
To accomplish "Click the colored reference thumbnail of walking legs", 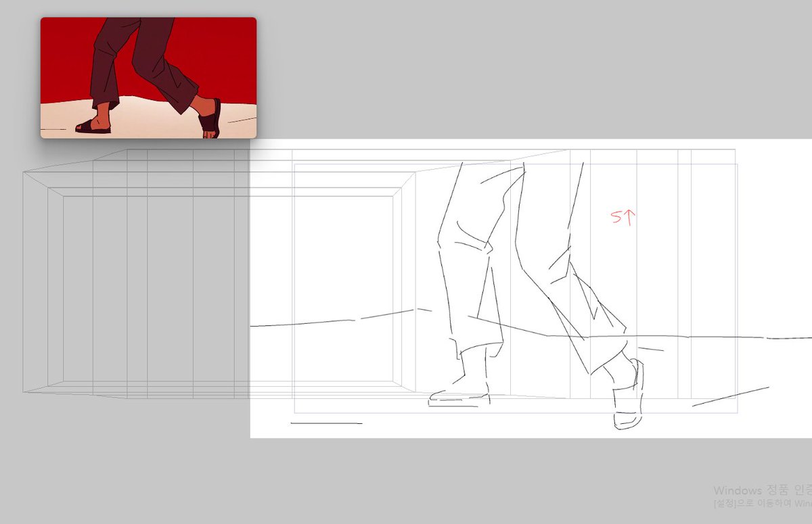I will [148, 78].
